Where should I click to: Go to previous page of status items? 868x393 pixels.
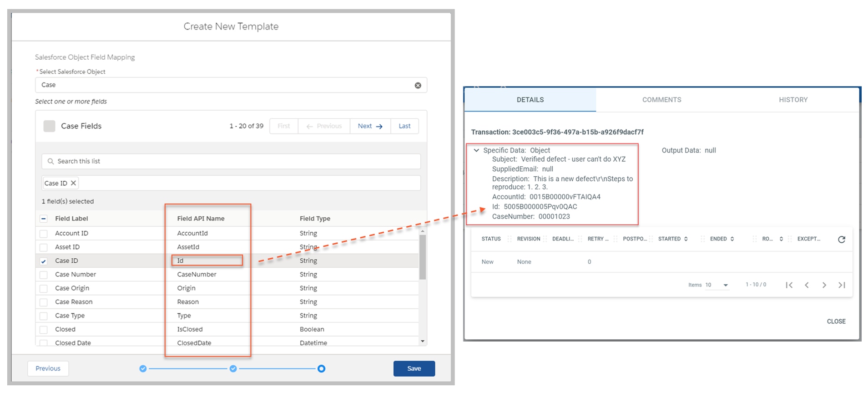click(x=807, y=285)
